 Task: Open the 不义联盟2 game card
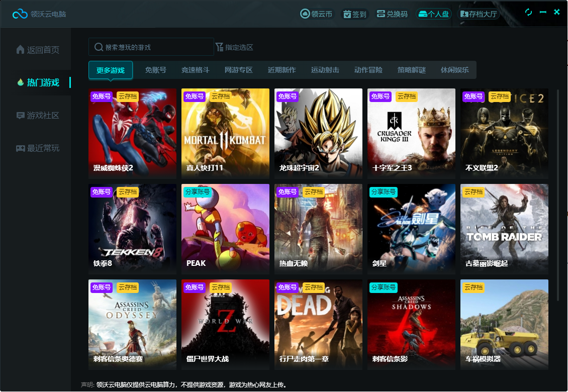pyautogui.click(x=504, y=133)
